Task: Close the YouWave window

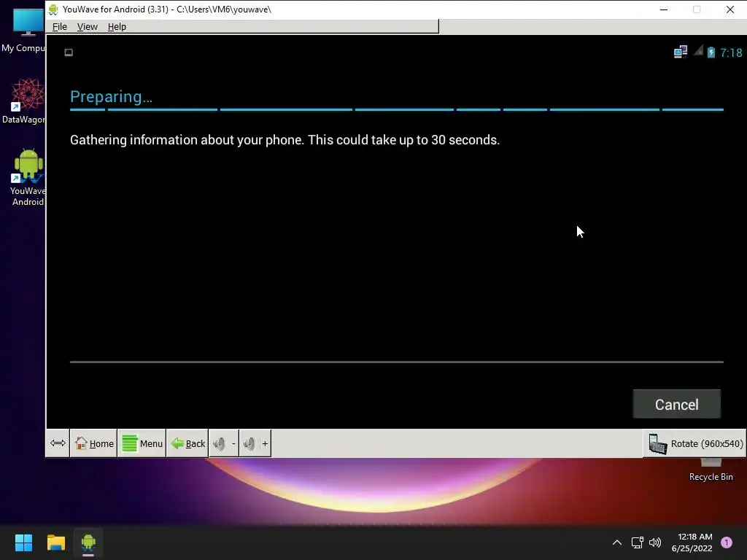Action: pyautogui.click(x=729, y=9)
